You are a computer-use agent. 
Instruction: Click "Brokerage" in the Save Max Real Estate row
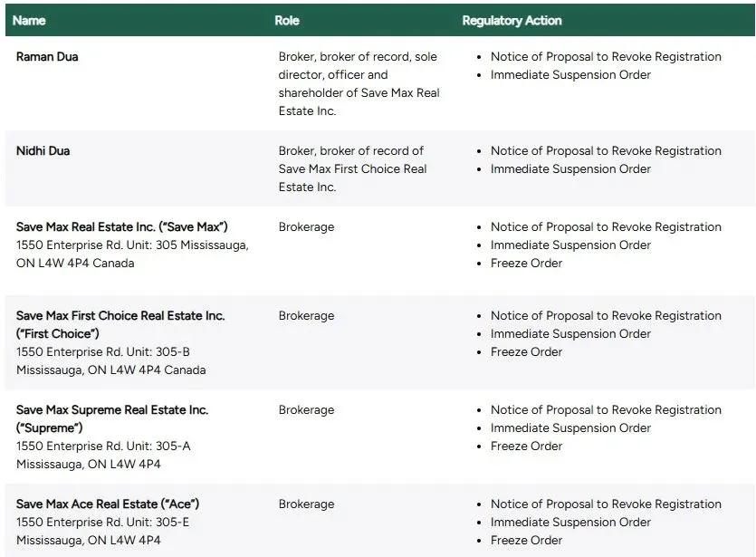(306, 227)
